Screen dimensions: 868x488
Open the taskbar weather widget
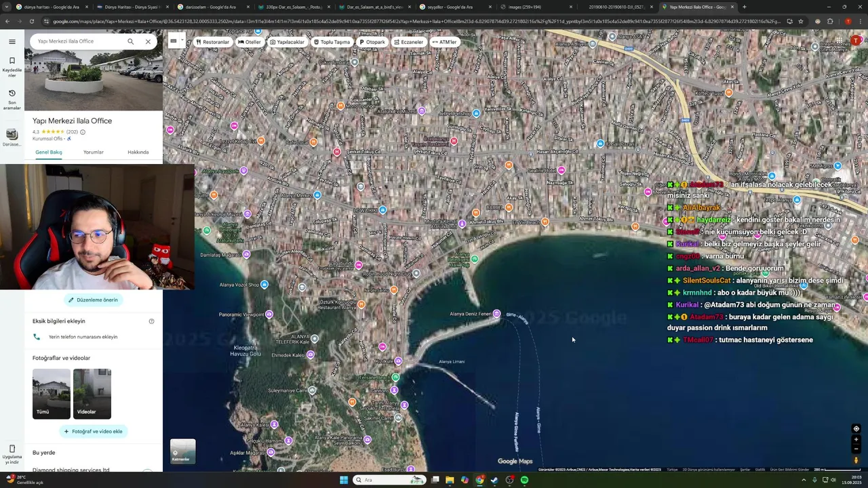tap(25, 480)
